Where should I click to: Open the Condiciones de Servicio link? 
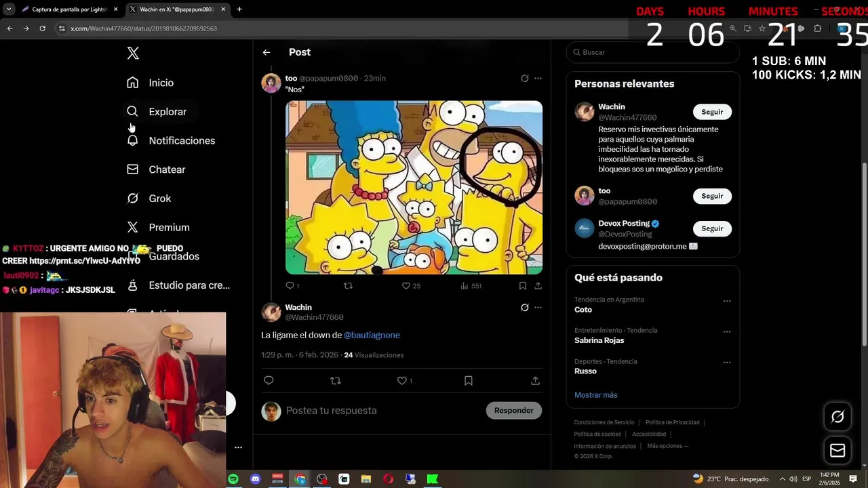(x=604, y=422)
